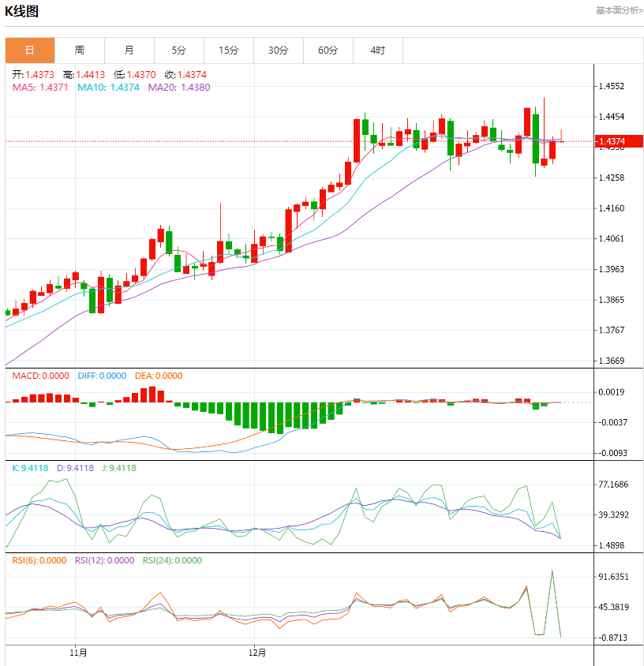This screenshot has height=666, width=644.
Task: Select the 日 (daily) chart tab
Action: (x=30, y=51)
